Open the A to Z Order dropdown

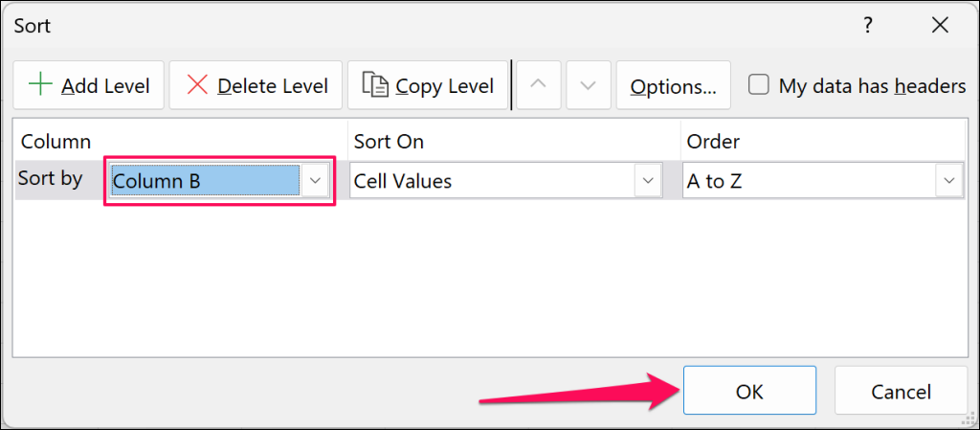[x=948, y=180]
